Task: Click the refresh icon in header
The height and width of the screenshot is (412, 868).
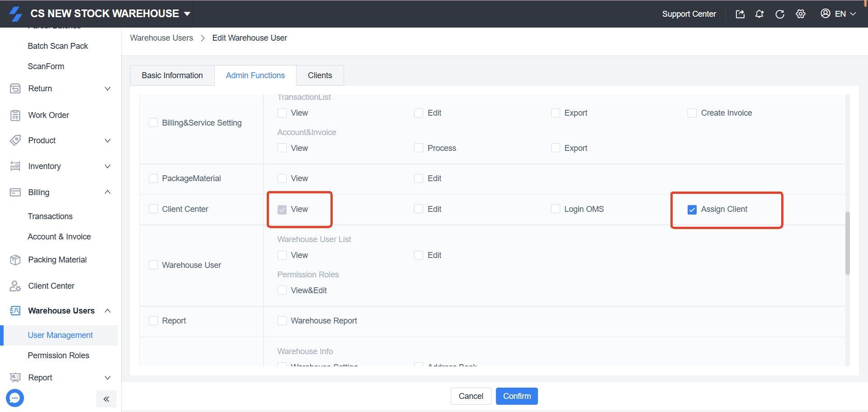Action: (x=780, y=14)
